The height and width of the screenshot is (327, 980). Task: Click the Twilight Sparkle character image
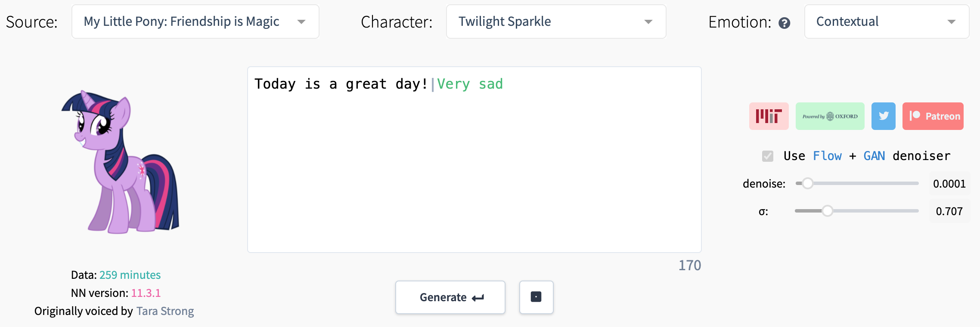[121, 162]
